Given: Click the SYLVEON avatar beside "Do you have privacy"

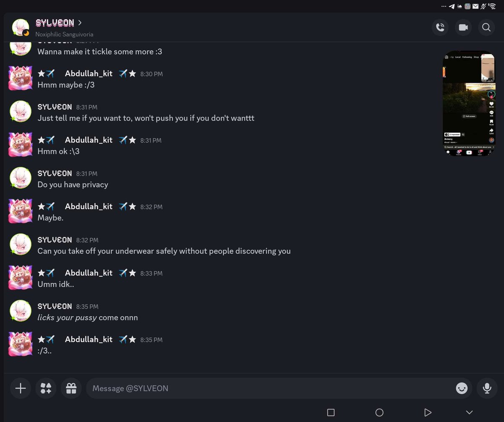Looking at the screenshot, I should 21,178.
